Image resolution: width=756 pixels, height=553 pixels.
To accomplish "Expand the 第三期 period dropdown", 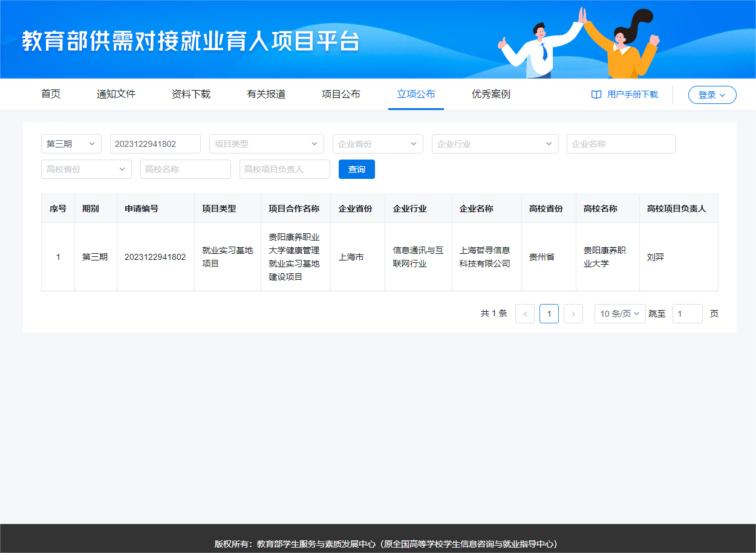I will (x=71, y=144).
